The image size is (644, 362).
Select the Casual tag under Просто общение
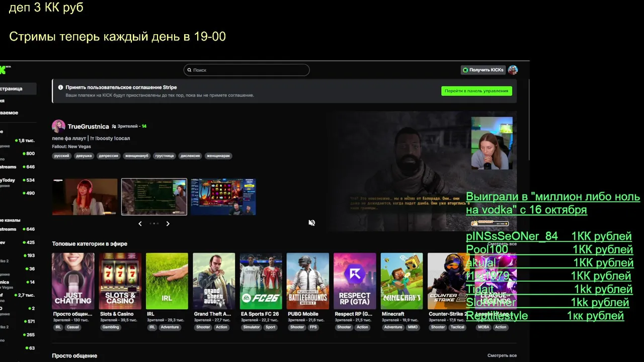(x=73, y=327)
